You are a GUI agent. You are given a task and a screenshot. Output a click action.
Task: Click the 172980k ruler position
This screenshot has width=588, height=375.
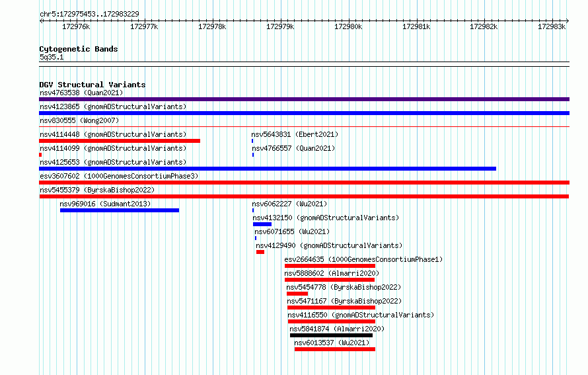pyautogui.click(x=348, y=26)
